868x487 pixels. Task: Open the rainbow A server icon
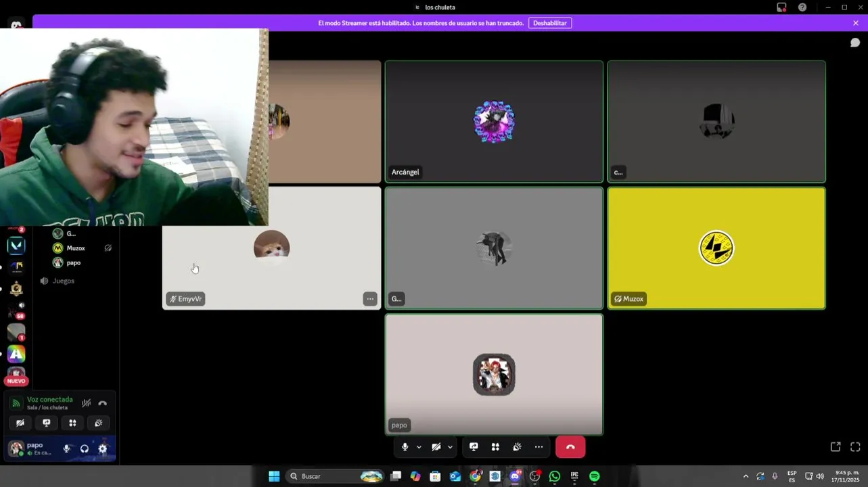[16, 354]
